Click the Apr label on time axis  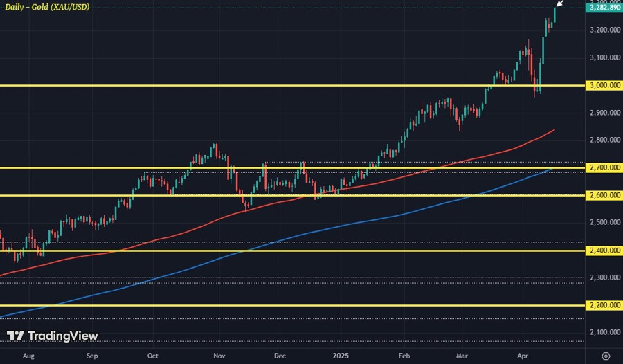pyautogui.click(x=523, y=356)
